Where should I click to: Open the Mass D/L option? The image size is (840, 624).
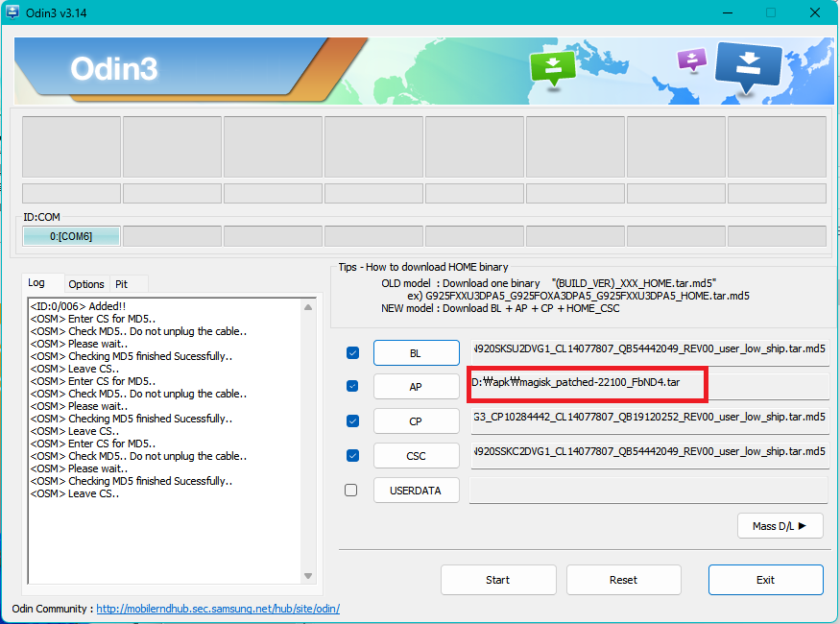pos(780,526)
